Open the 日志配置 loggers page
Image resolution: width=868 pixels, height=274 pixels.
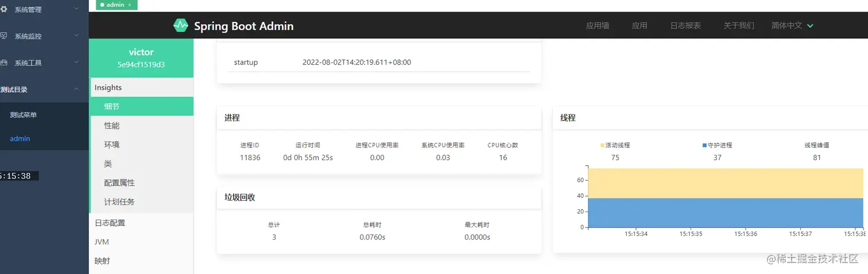[141, 222]
